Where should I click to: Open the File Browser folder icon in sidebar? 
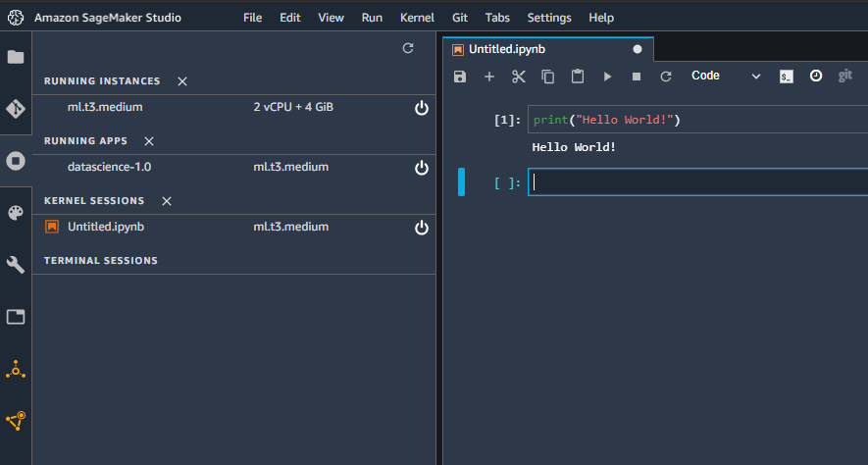[16, 57]
